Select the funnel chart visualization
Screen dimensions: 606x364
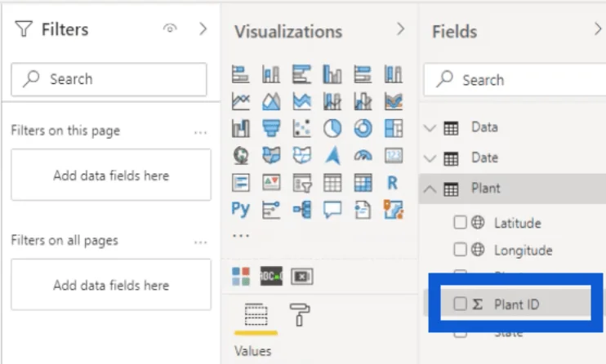click(x=271, y=128)
